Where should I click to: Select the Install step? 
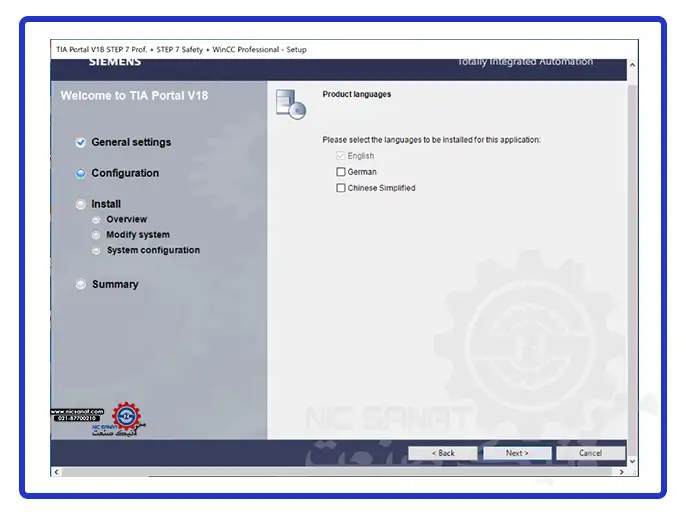[106, 204]
